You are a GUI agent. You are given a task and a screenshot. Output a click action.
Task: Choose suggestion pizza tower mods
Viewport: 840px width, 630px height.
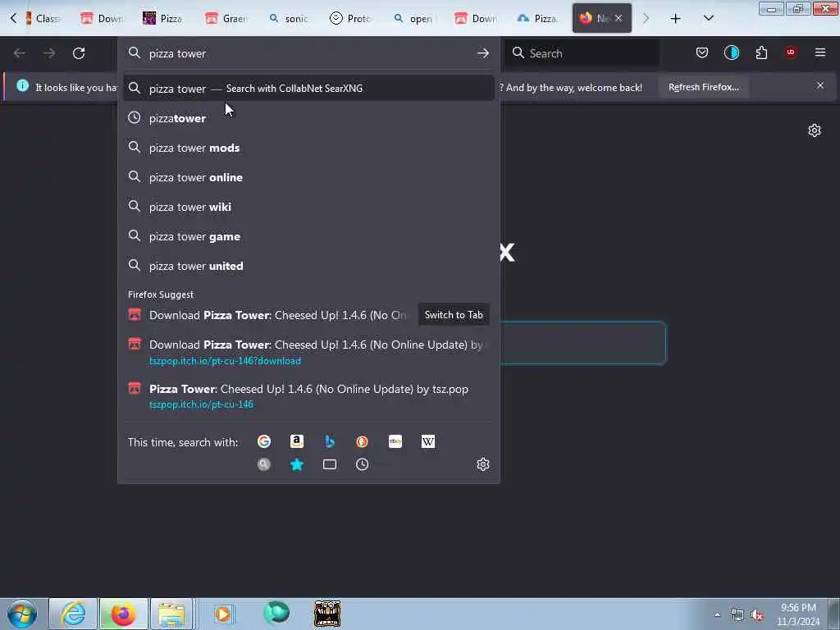(308, 148)
